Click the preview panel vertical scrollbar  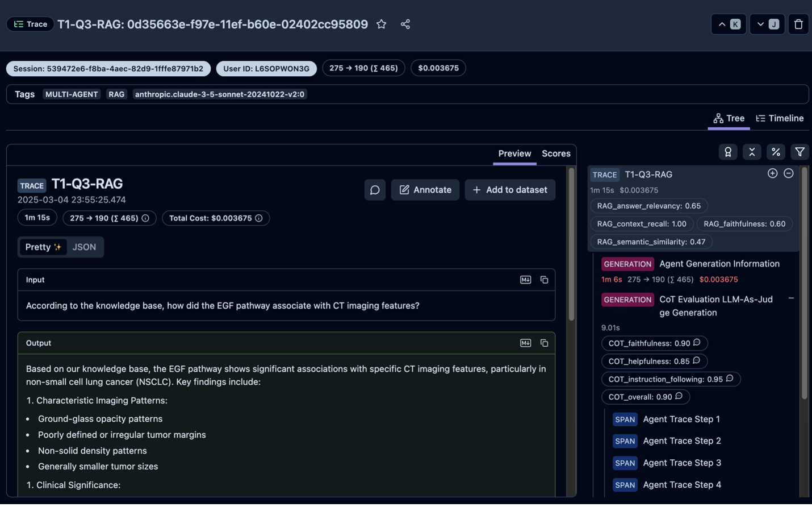pos(571,244)
